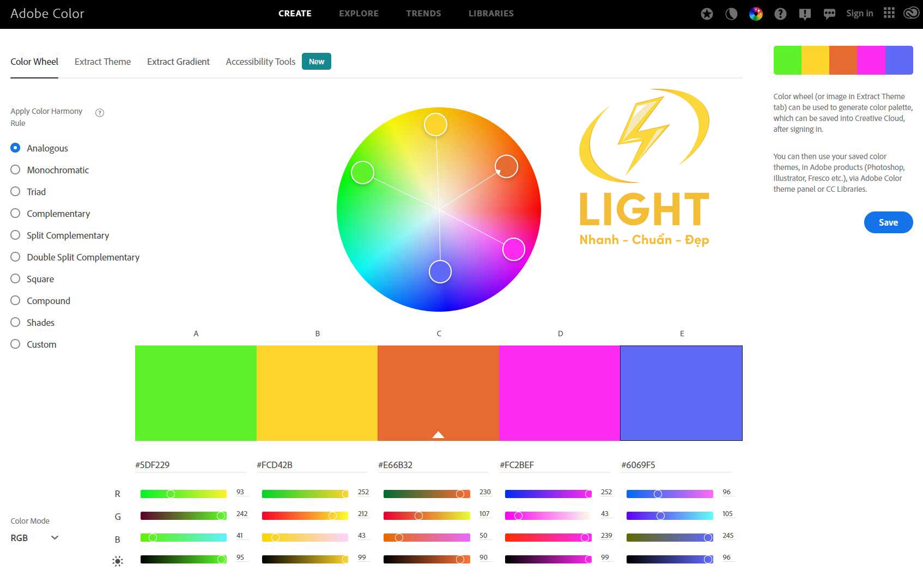Choose the Complementary harmony rule
Viewport: 923px width, 588px height.
pos(50,214)
